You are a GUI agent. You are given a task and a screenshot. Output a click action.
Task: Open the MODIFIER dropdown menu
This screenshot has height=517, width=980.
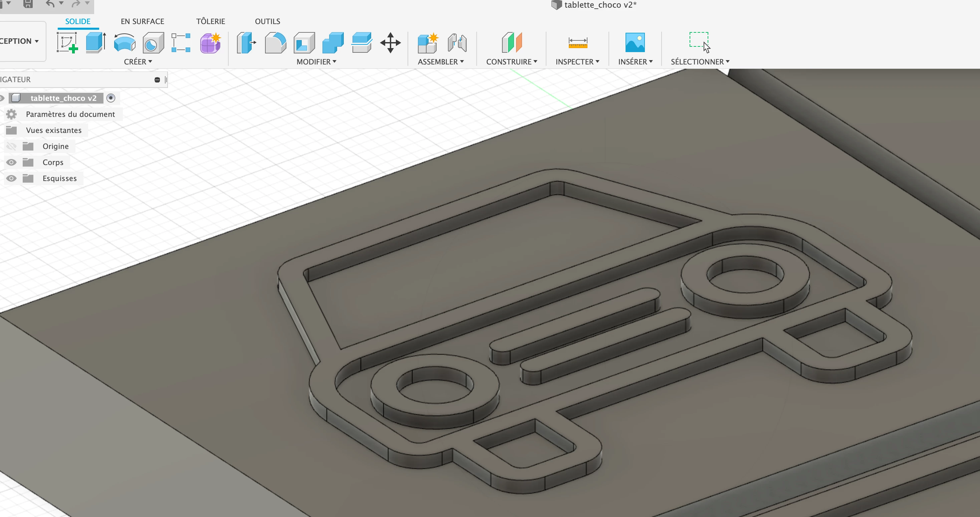click(316, 62)
